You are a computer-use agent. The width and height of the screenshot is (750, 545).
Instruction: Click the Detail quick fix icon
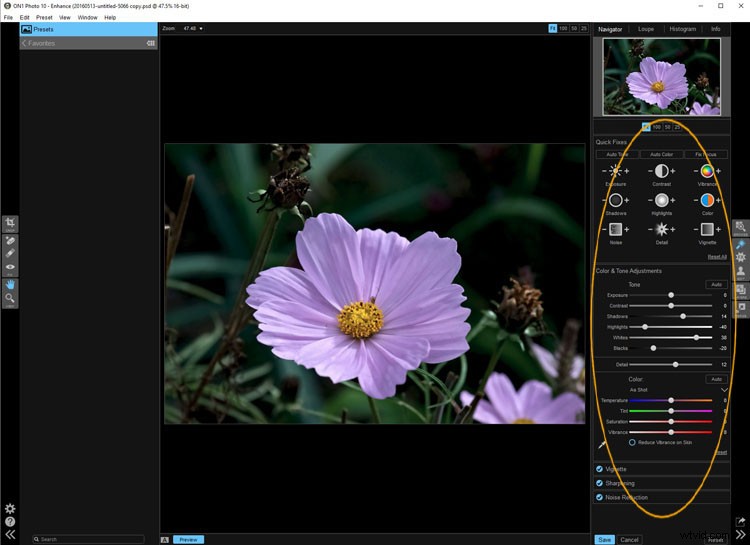coord(662,230)
